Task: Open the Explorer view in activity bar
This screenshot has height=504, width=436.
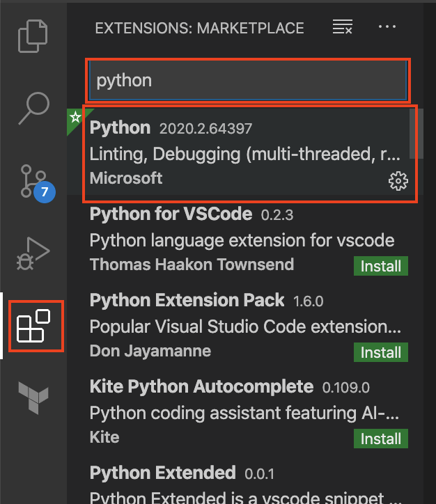Action: (33, 36)
